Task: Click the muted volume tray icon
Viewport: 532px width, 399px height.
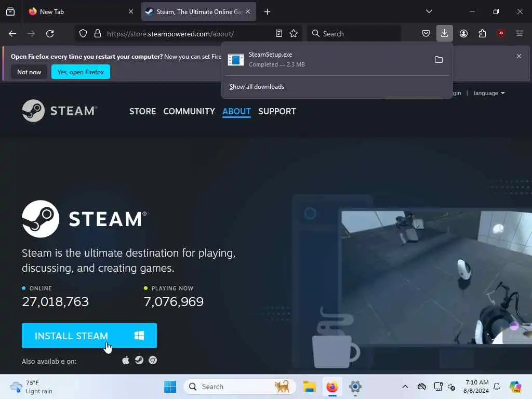Action: coord(451,387)
